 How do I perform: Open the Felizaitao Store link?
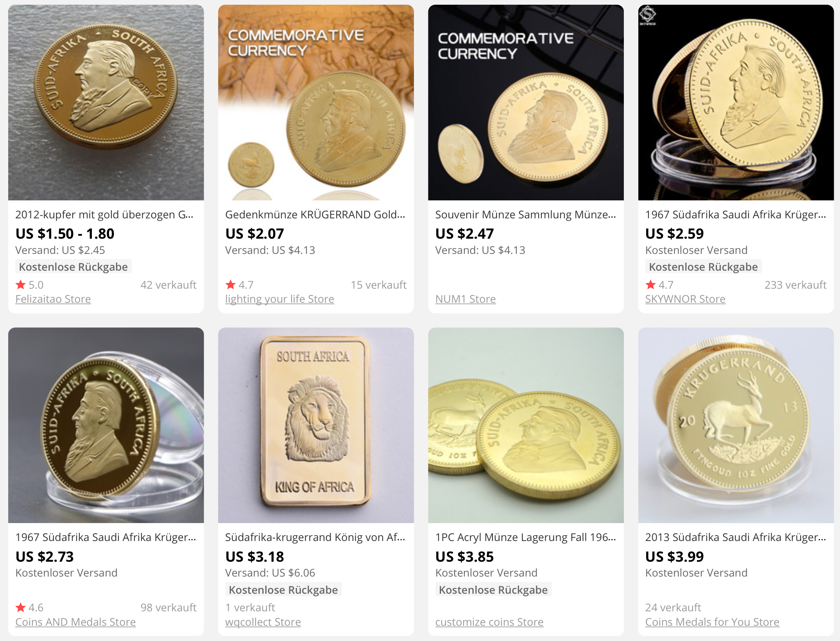(53, 299)
